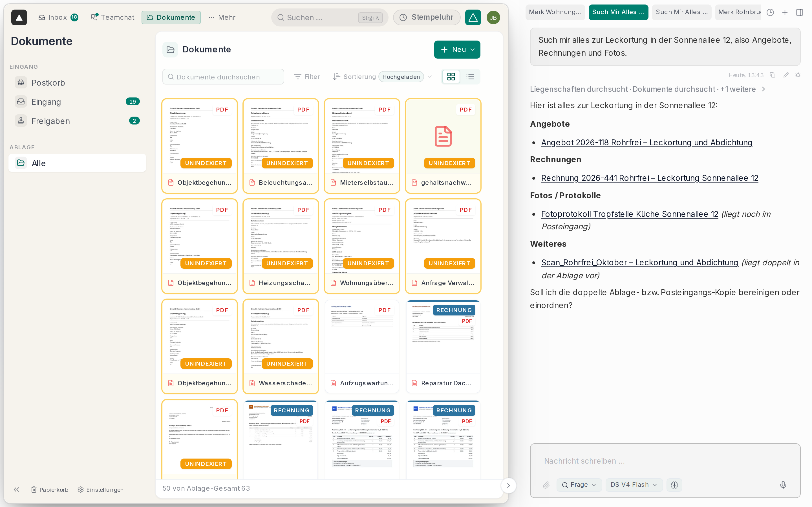Image resolution: width=812 pixels, height=507 pixels.
Task: Collapse the sidebar with double chevron
Action: pyautogui.click(x=16, y=490)
